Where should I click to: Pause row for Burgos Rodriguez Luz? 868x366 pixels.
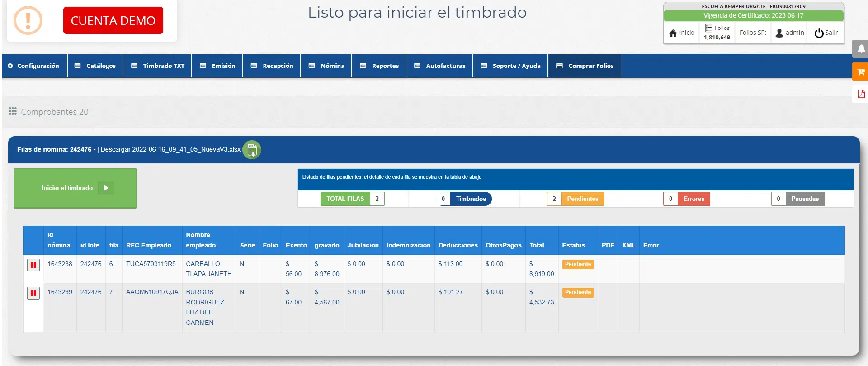click(33, 293)
